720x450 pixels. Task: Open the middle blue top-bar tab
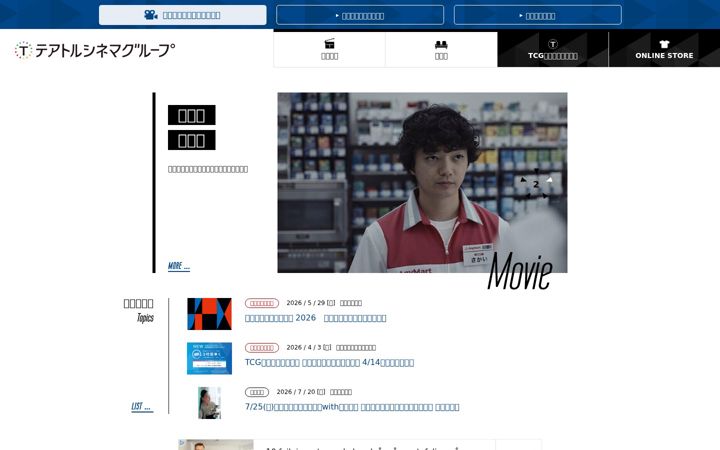360,15
